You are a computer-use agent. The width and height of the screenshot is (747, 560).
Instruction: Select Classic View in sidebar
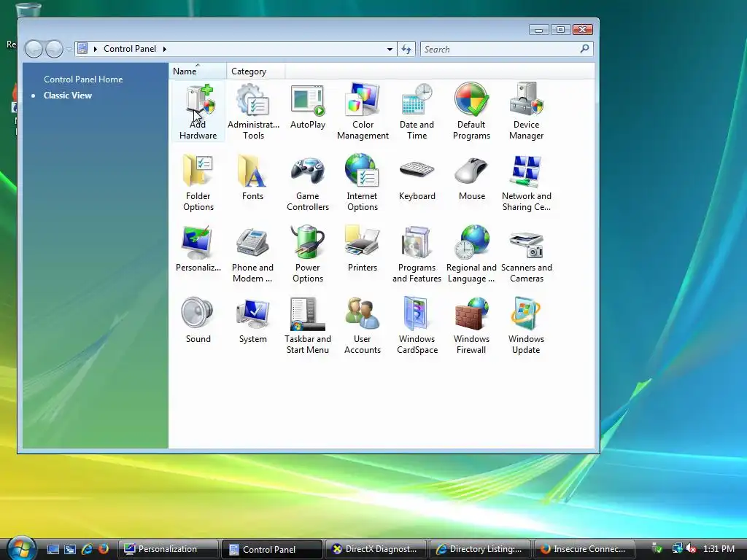pyautogui.click(x=68, y=96)
